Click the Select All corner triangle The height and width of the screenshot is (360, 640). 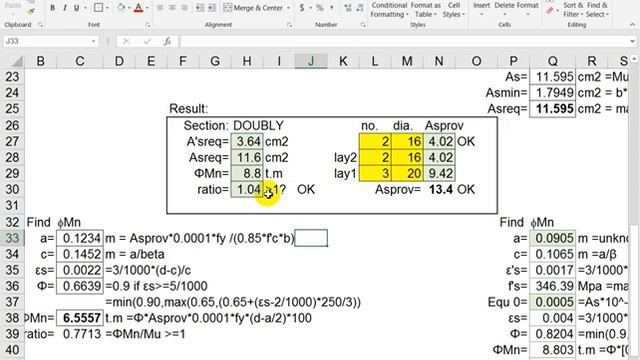tap(17, 61)
